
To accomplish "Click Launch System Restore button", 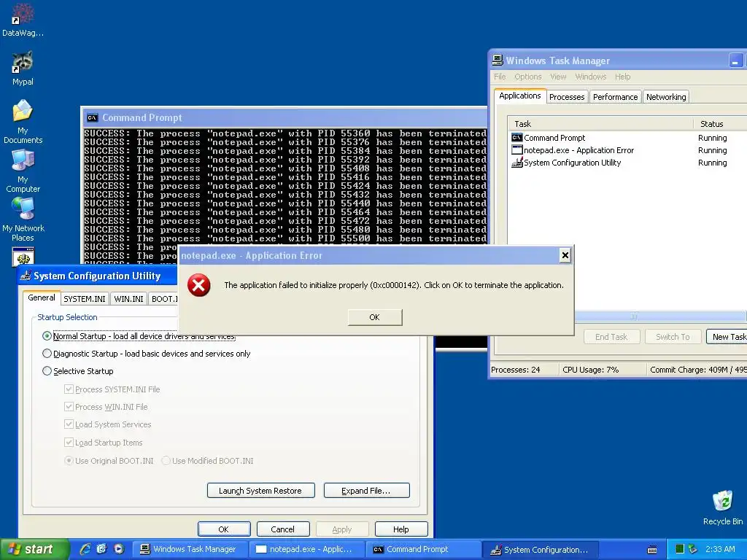I will pyautogui.click(x=260, y=491).
